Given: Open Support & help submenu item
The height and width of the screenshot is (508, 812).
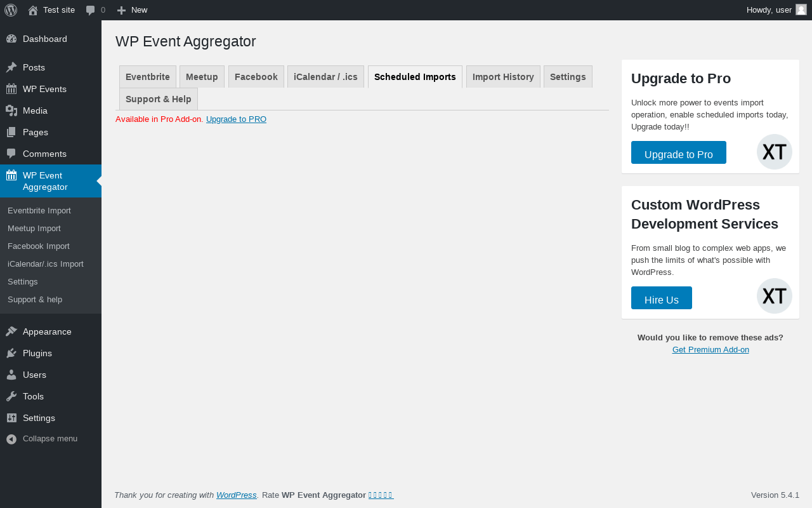Looking at the screenshot, I should click(35, 299).
